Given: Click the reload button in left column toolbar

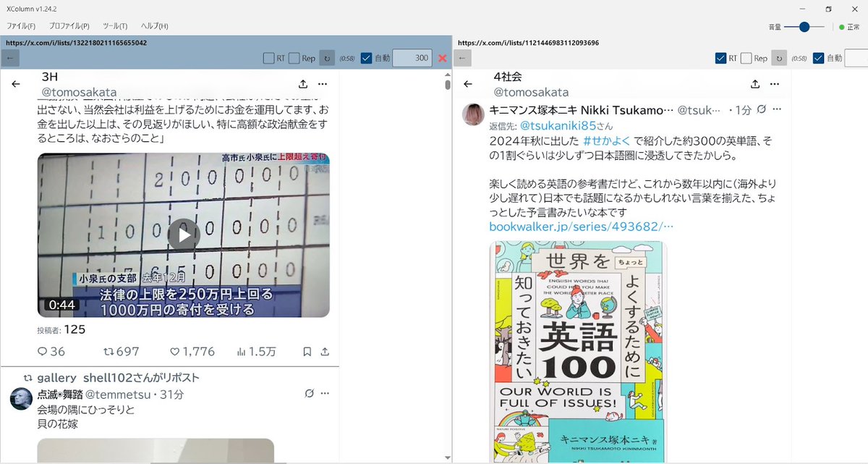Looking at the screenshot, I should tap(327, 58).
